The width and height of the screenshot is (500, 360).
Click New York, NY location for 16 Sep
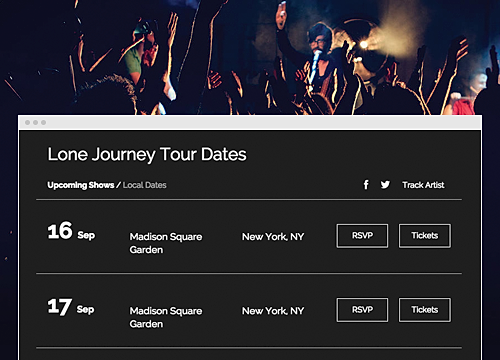pos(273,237)
